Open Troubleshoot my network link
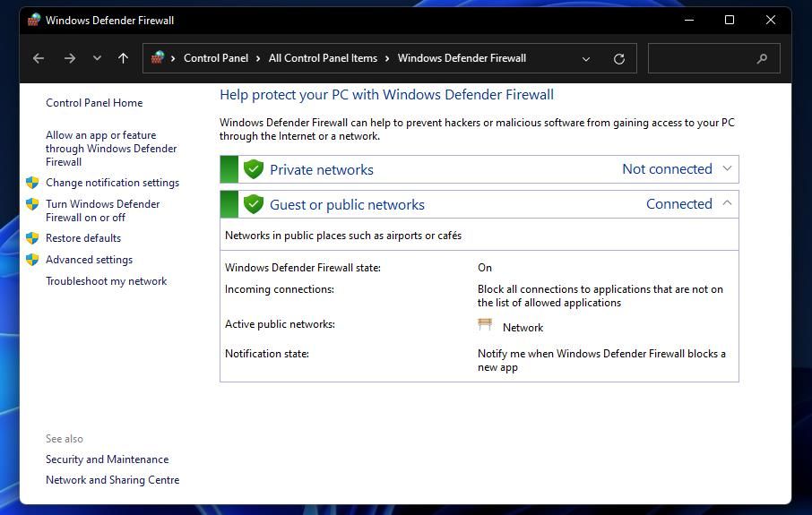 [106, 281]
